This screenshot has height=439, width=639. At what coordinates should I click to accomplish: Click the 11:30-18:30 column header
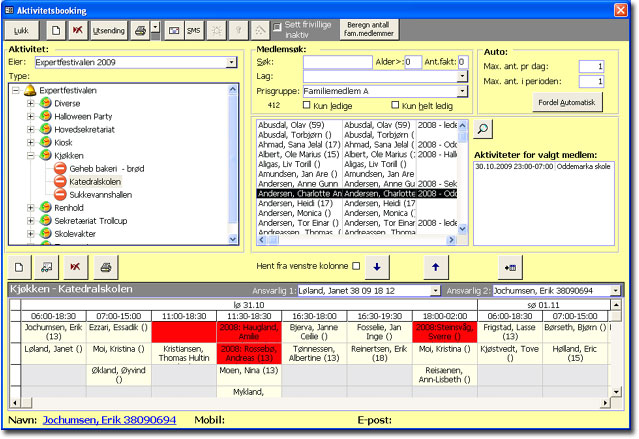click(249, 316)
